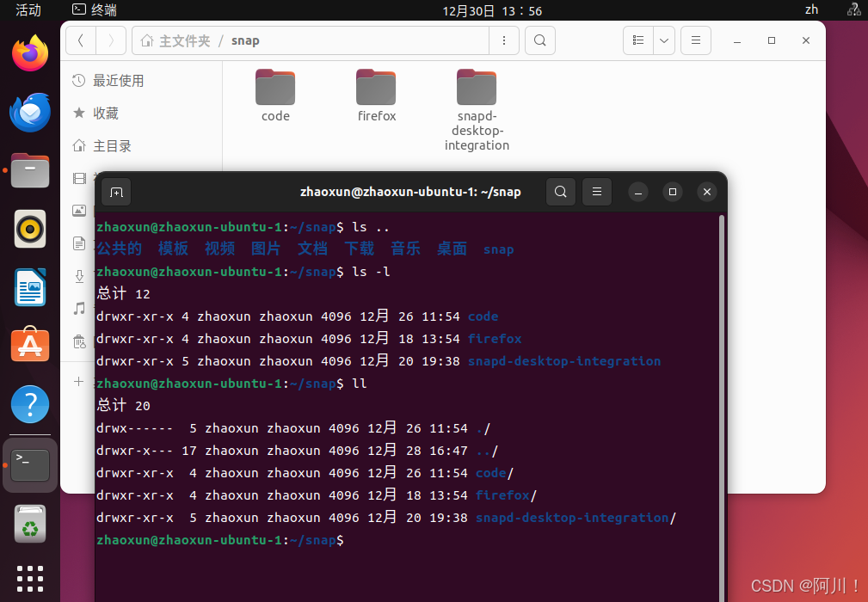This screenshot has height=602, width=868.
Task: Open terminal hamburger menu
Action: pos(597,192)
